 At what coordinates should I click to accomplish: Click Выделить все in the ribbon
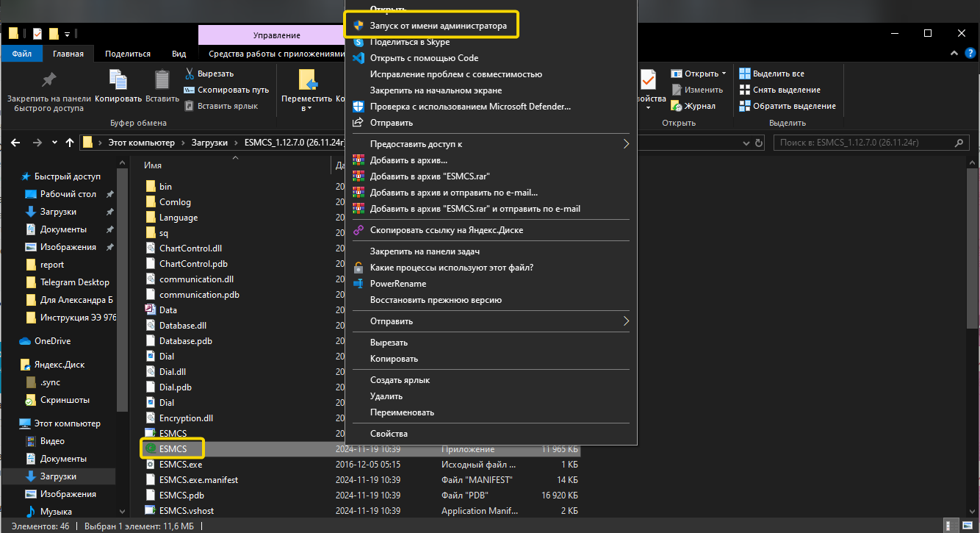click(771, 74)
